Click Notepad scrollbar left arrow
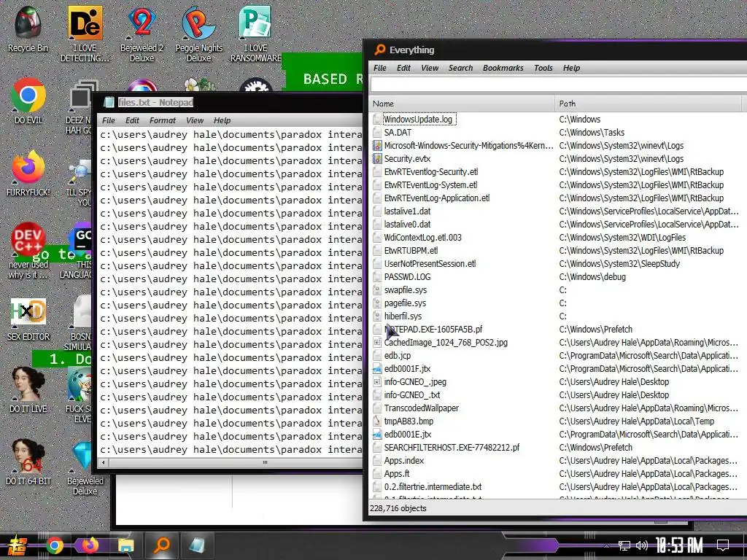The width and height of the screenshot is (747, 560). click(x=104, y=462)
